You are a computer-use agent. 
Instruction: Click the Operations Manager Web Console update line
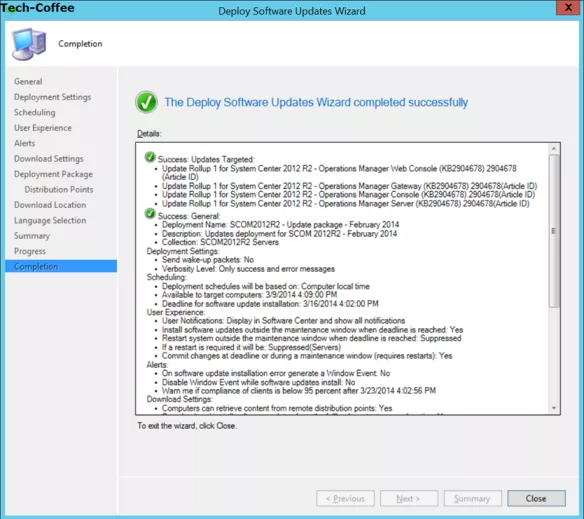point(339,173)
